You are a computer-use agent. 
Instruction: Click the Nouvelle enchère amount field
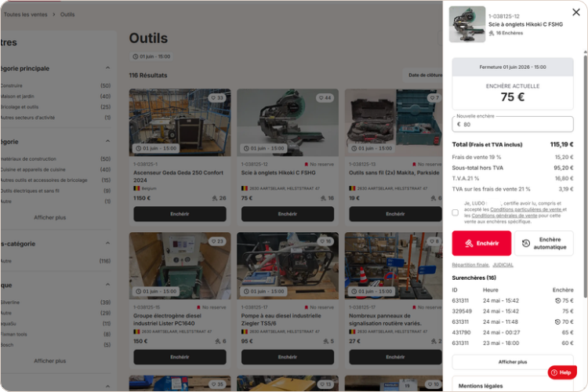tap(512, 124)
